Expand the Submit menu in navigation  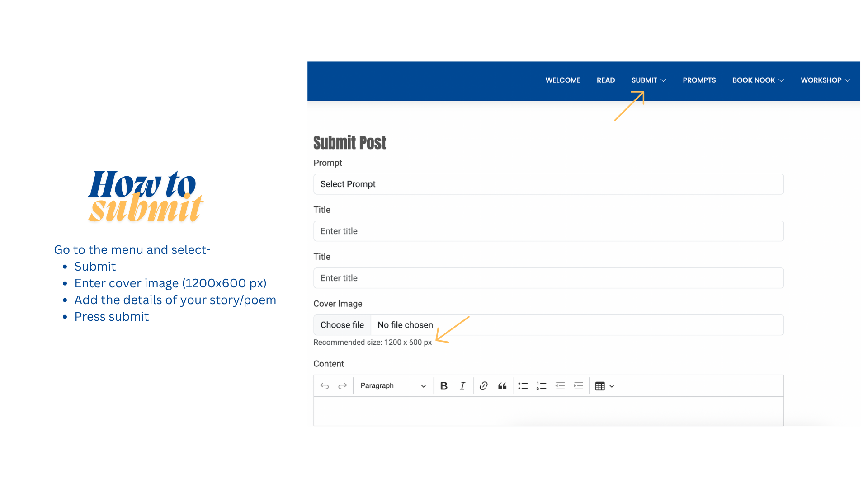648,80
